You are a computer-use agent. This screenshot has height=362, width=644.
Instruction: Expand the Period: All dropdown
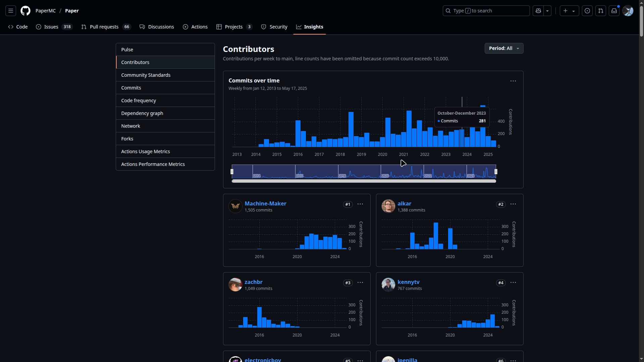[x=504, y=48]
